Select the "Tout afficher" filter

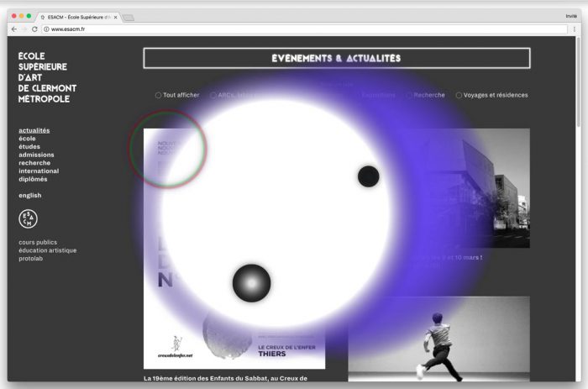pos(158,95)
